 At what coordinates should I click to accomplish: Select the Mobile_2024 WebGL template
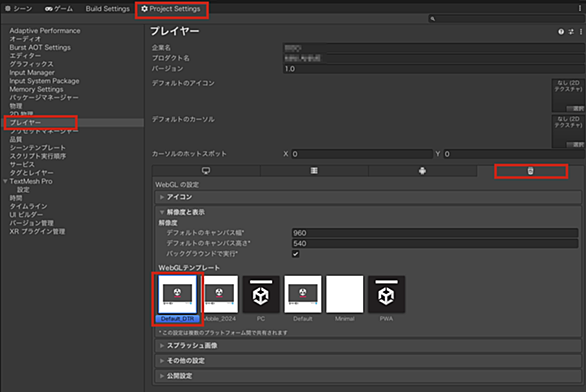(x=219, y=298)
